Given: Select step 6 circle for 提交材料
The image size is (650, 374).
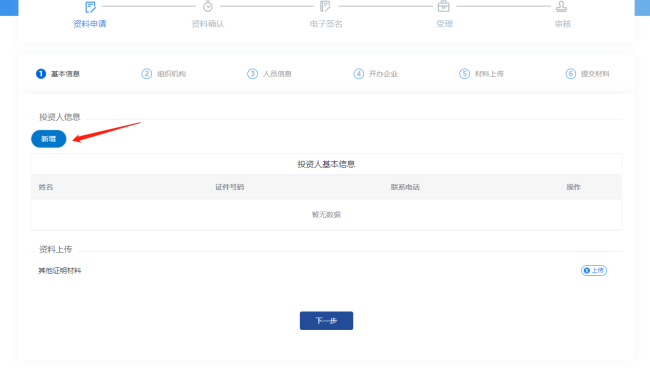Looking at the screenshot, I should (571, 74).
